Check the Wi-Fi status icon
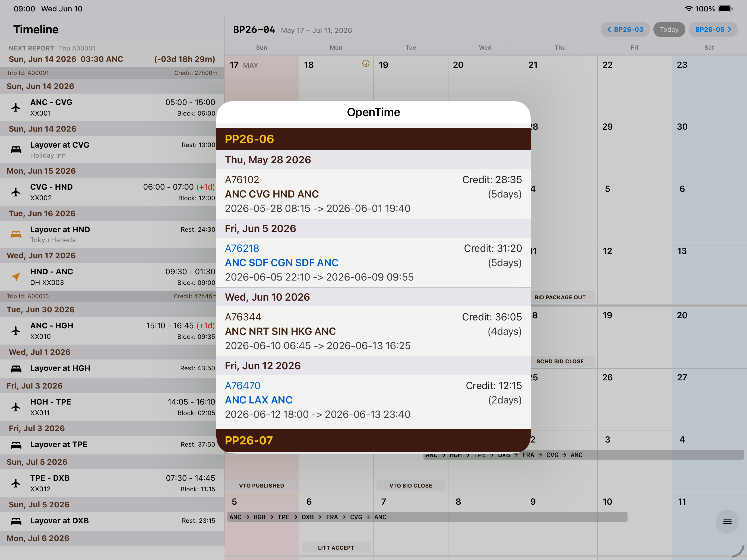 tap(689, 9)
